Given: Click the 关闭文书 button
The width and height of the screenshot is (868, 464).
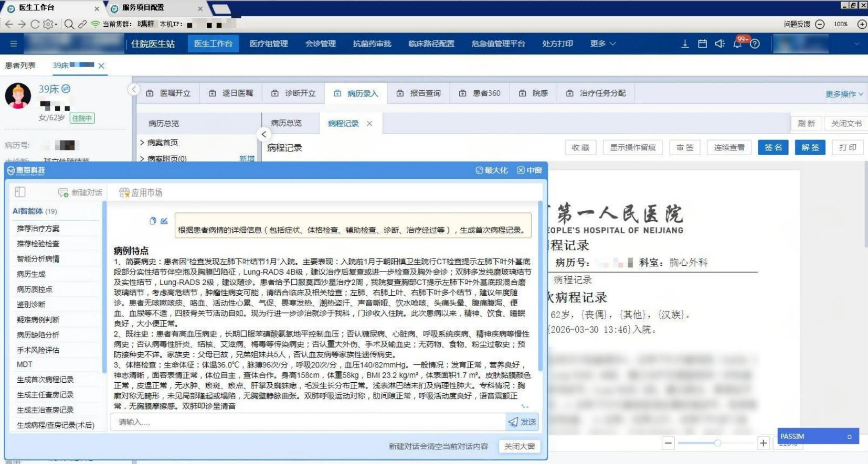Looking at the screenshot, I should coord(846,123).
